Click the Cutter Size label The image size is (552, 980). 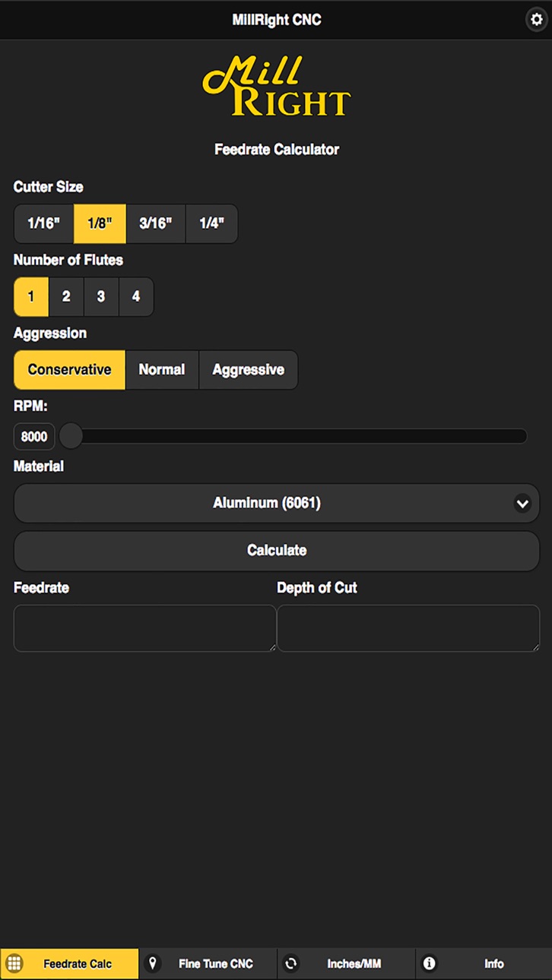pyautogui.click(x=49, y=187)
